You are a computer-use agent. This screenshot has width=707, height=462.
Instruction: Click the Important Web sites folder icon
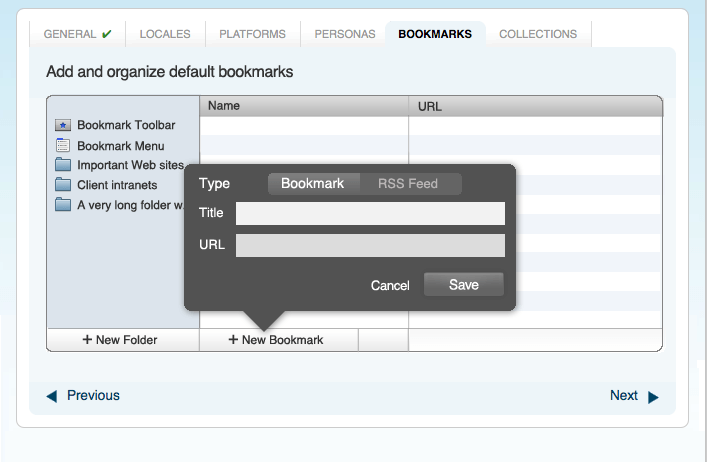tap(63, 165)
